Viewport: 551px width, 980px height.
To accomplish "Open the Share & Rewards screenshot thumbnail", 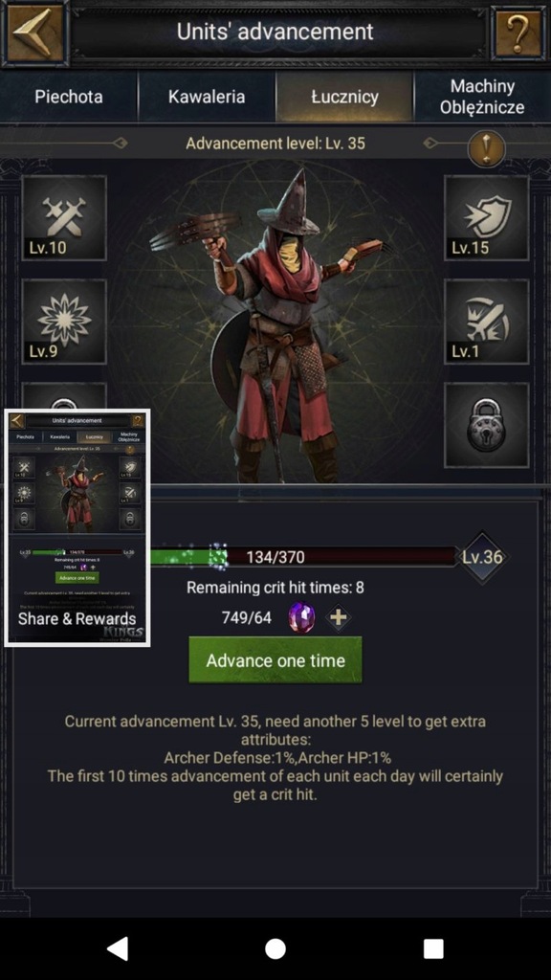I will [77, 528].
